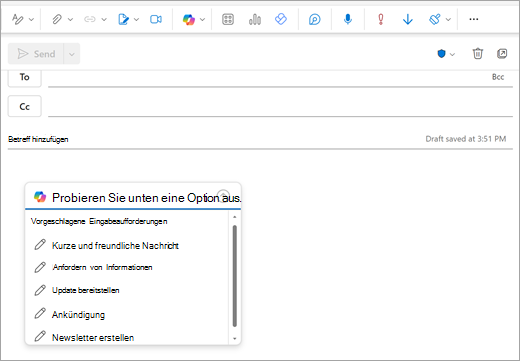
Task: Click the 'Betreff hinzufügen' subject field
Action: 213,139
